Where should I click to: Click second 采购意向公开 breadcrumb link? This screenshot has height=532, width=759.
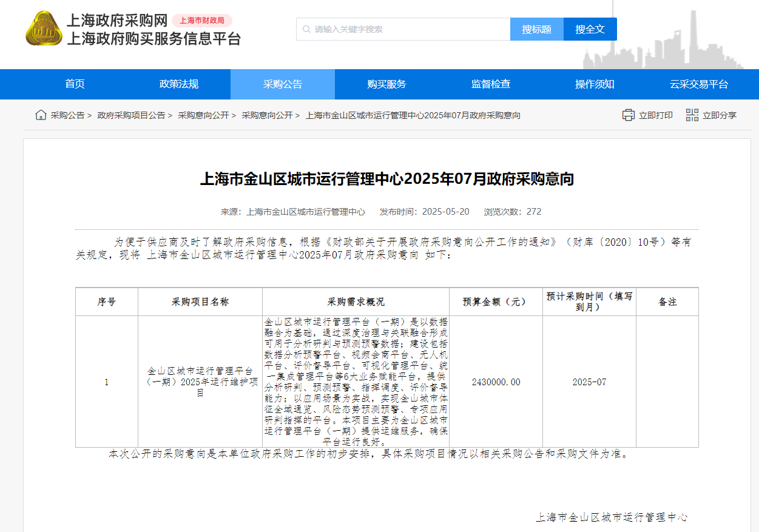[x=267, y=115]
